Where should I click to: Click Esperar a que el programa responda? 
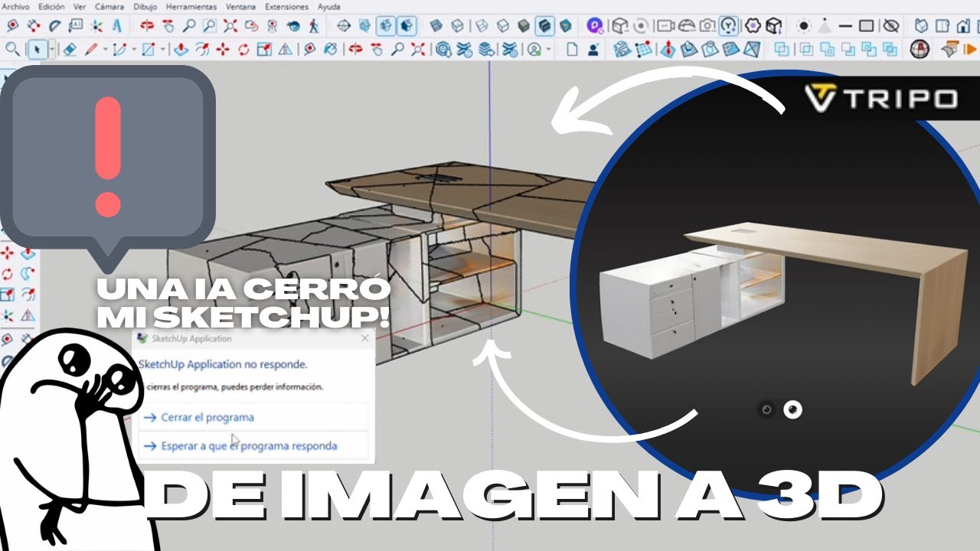click(253, 446)
